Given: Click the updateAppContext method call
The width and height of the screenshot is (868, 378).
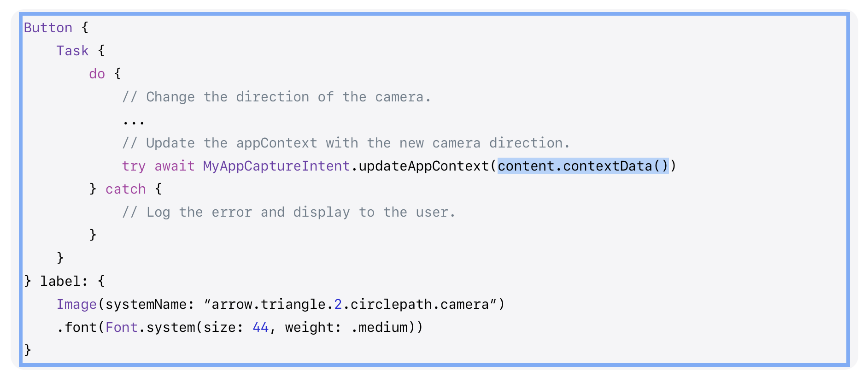Looking at the screenshot, I should [x=423, y=166].
